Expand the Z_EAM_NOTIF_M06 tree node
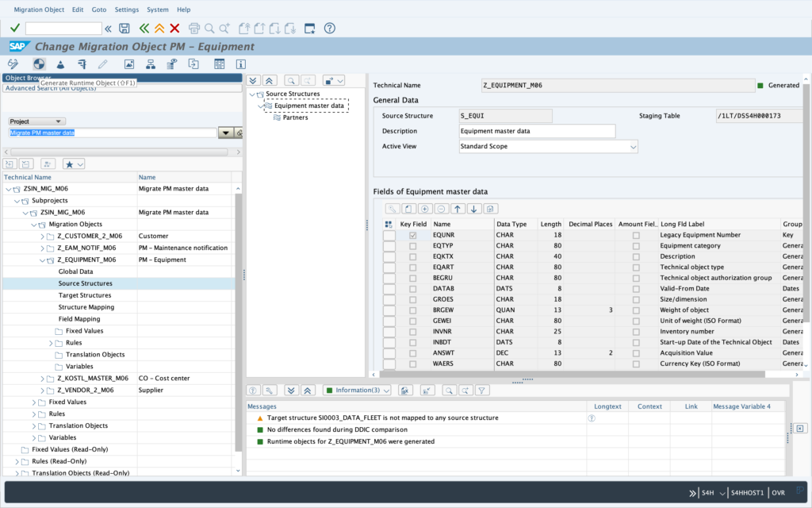Viewport: 812px width, 508px height. coord(43,248)
